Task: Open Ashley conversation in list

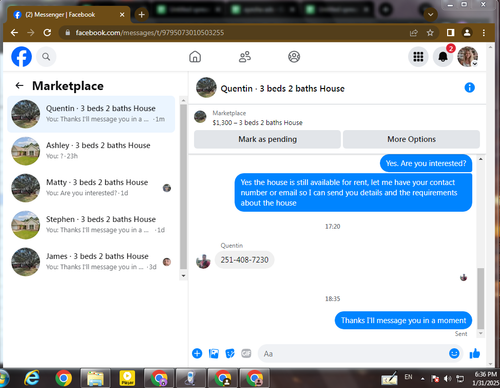Action: click(91, 151)
